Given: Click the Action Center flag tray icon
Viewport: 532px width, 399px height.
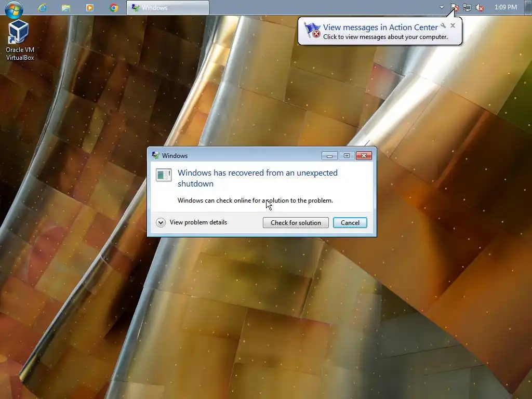Looking at the screenshot, I should [454, 7].
